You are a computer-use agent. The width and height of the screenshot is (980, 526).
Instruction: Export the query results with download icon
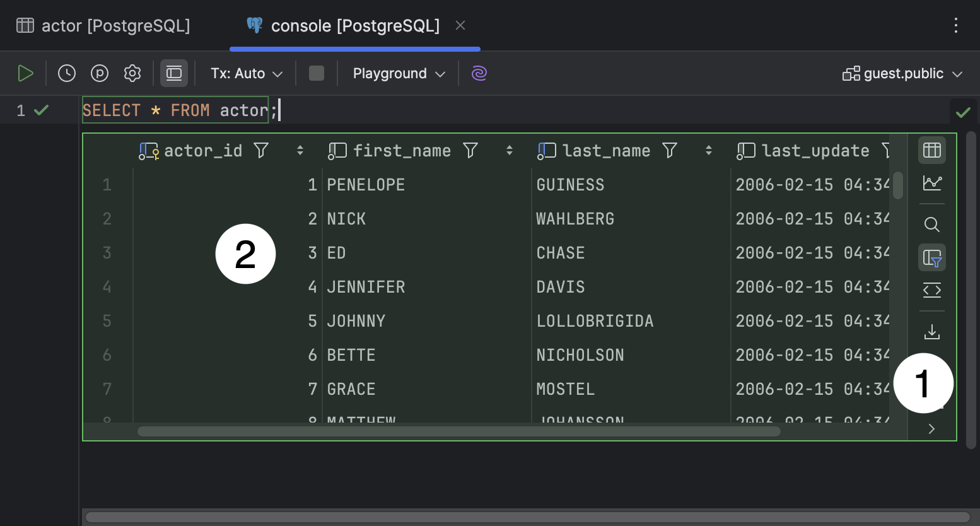coord(931,330)
